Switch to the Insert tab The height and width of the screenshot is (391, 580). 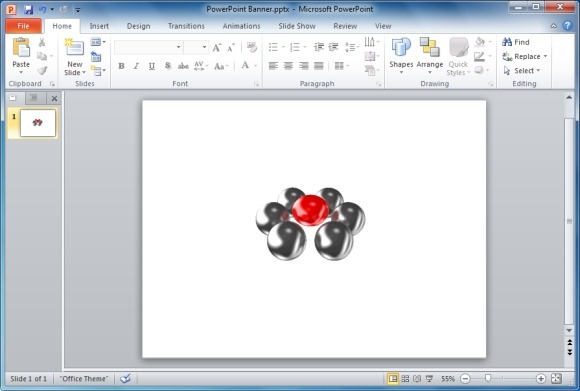(x=99, y=26)
